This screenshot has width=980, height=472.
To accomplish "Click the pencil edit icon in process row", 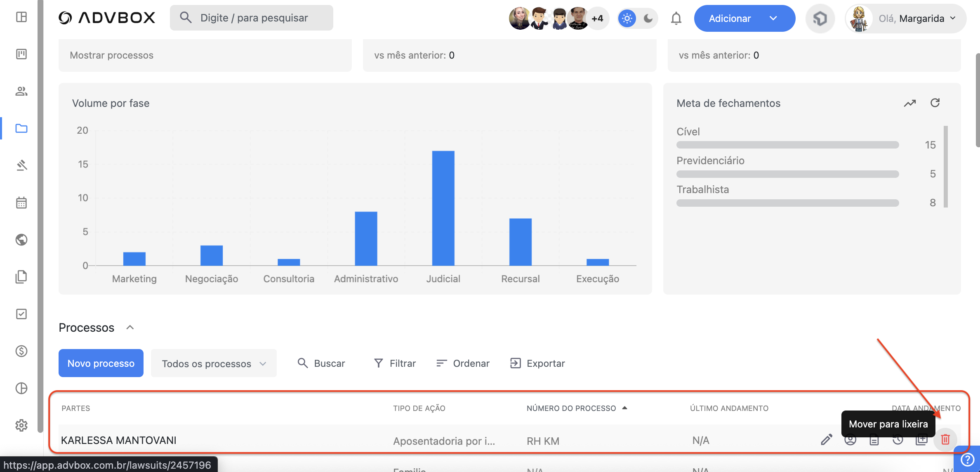I will pos(826,440).
